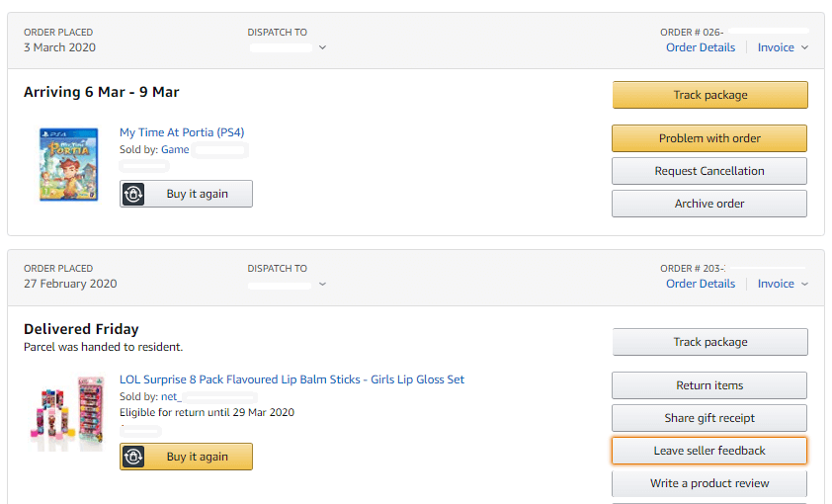832x504 pixels.
Task: Click Buy it again icon for lip balm
Action: [x=134, y=457]
